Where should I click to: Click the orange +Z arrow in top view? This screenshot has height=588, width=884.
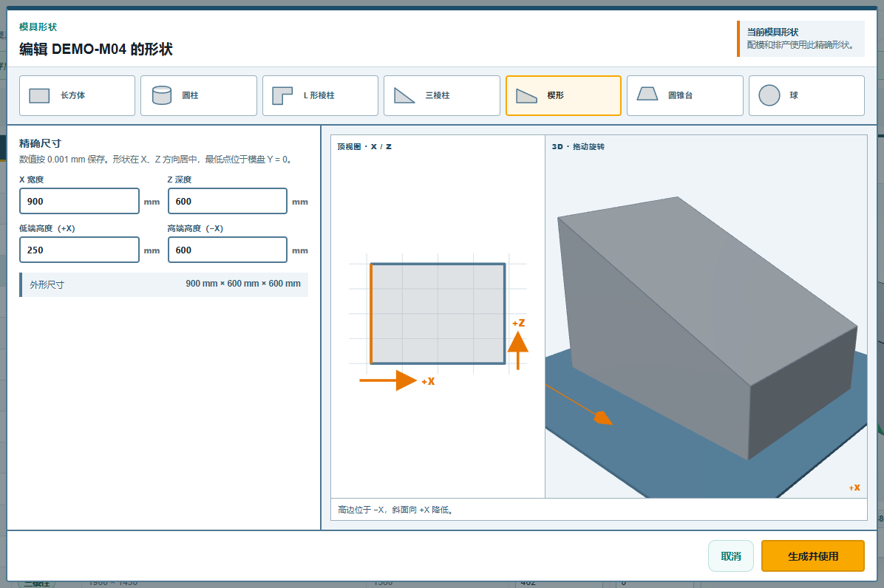pos(517,350)
